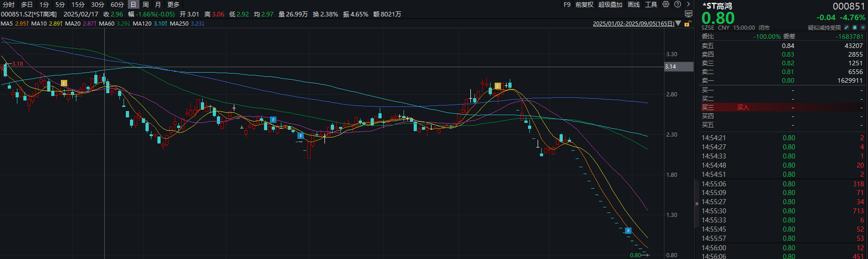Switch to the 周 weekly chart tab
Viewport: 868px width, 259px height.
click(x=146, y=5)
